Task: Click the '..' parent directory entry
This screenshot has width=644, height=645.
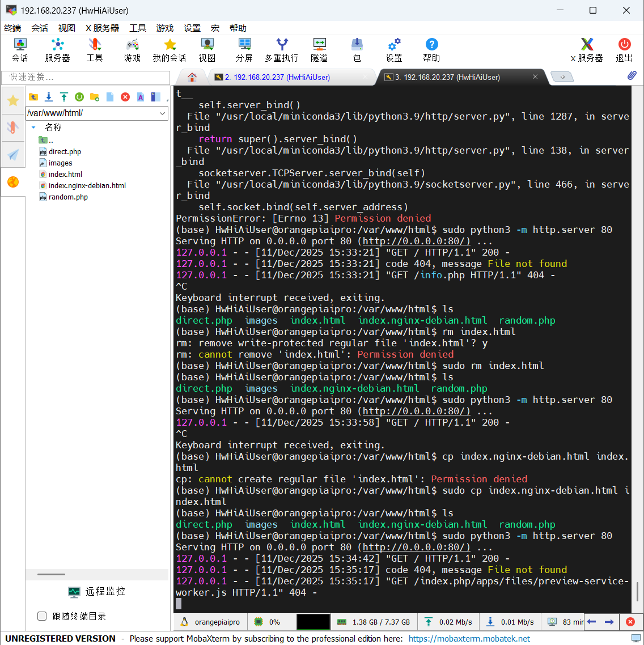Action: 46,140
